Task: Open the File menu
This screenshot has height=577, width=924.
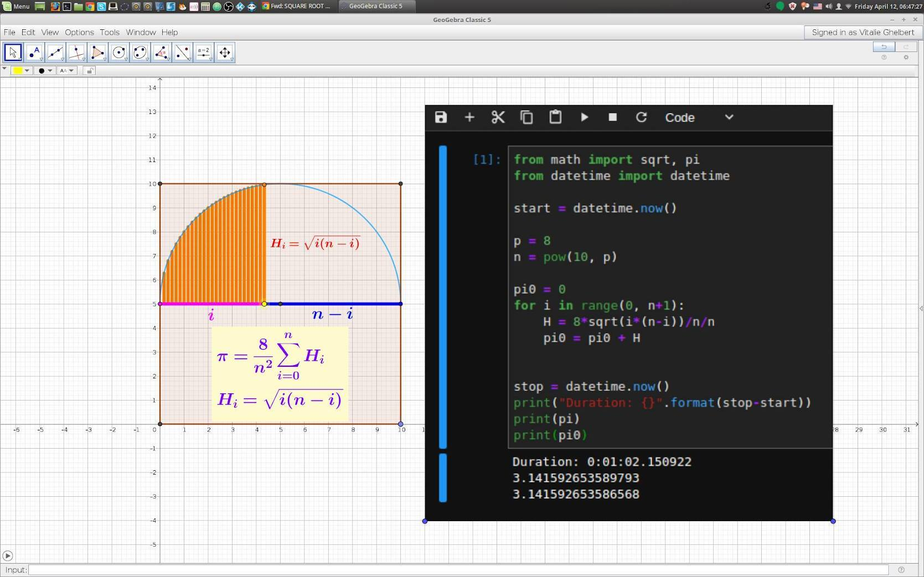Action: pos(9,33)
